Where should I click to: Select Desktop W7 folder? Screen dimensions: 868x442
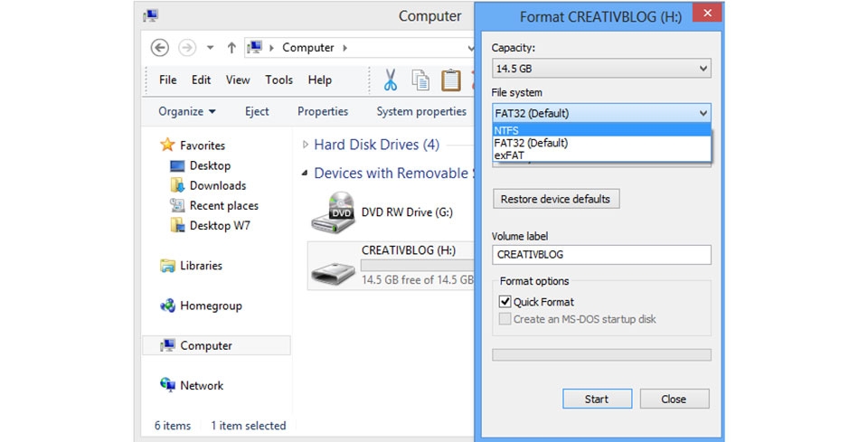220,225
